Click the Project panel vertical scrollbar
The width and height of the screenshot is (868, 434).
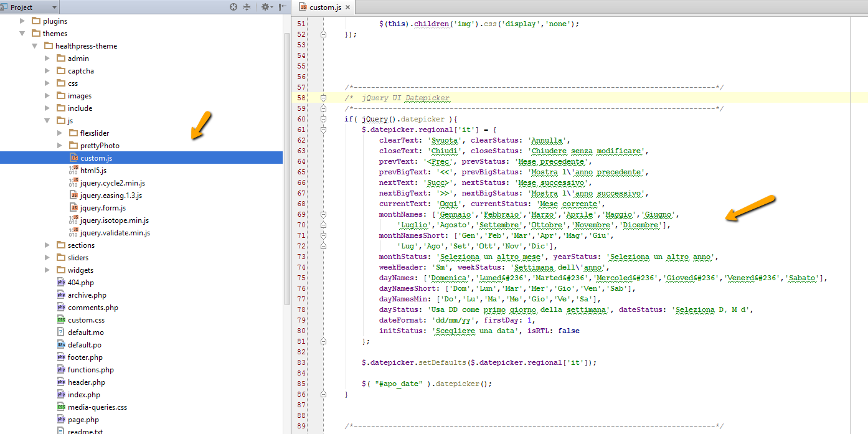[x=287, y=168]
